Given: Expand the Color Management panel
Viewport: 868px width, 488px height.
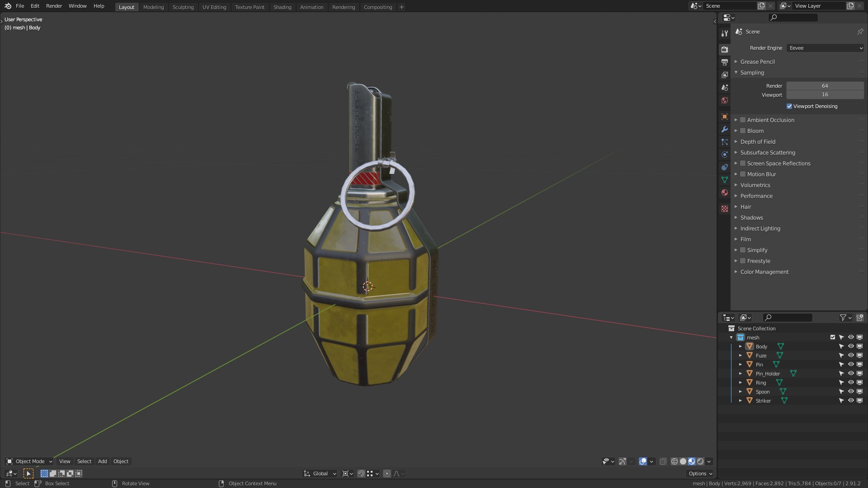Looking at the screenshot, I should [x=764, y=272].
